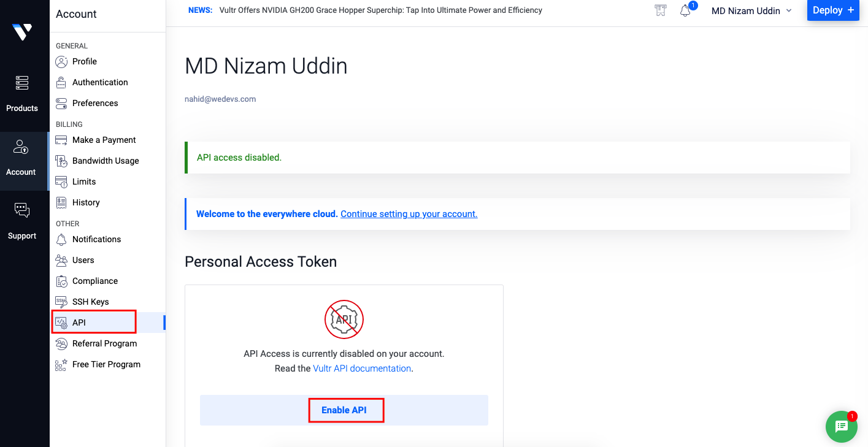
Task: Click the Free Tier Program icon
Action: [61, 364]
